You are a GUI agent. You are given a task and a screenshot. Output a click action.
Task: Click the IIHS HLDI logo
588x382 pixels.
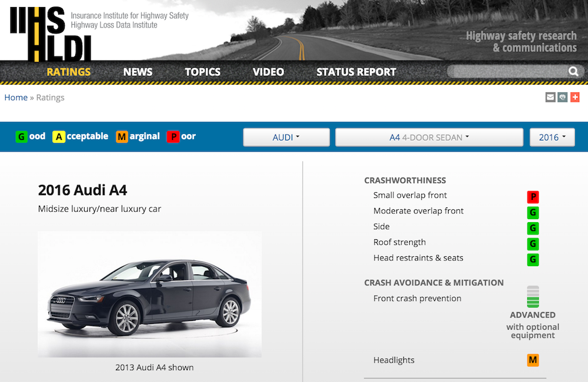tap(51, 33)
